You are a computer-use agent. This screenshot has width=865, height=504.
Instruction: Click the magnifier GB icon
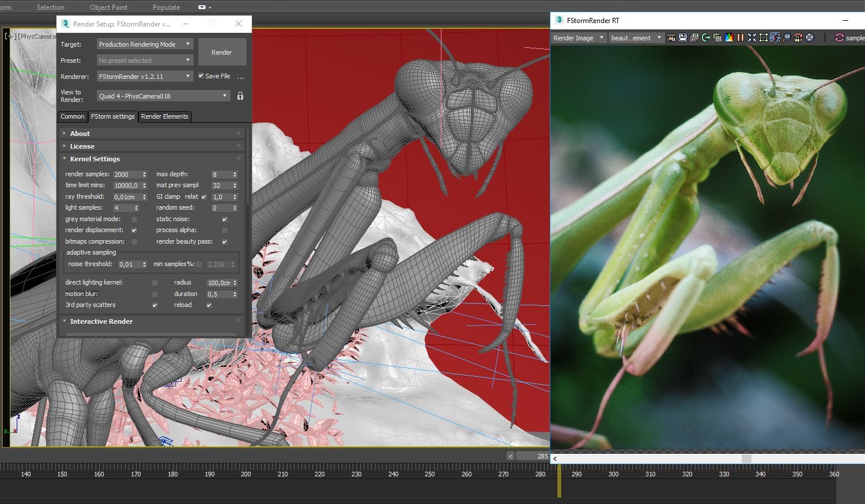pos(787,38)
